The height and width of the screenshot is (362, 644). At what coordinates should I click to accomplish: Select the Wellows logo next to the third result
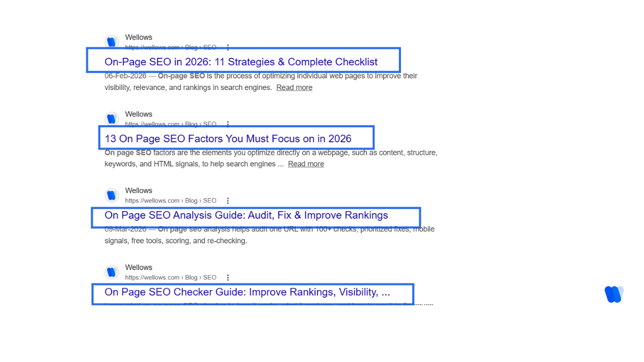point(112,195)
